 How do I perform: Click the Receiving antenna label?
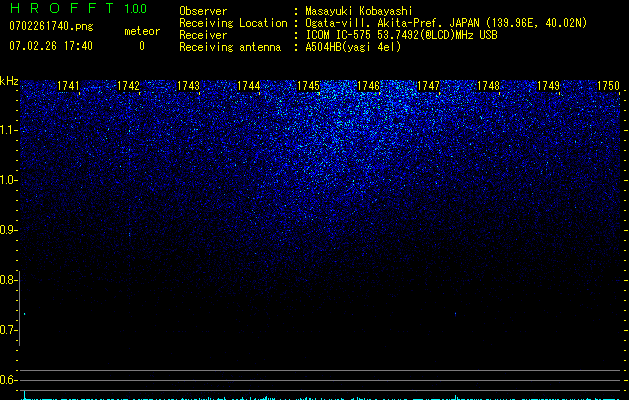point(230,47)
